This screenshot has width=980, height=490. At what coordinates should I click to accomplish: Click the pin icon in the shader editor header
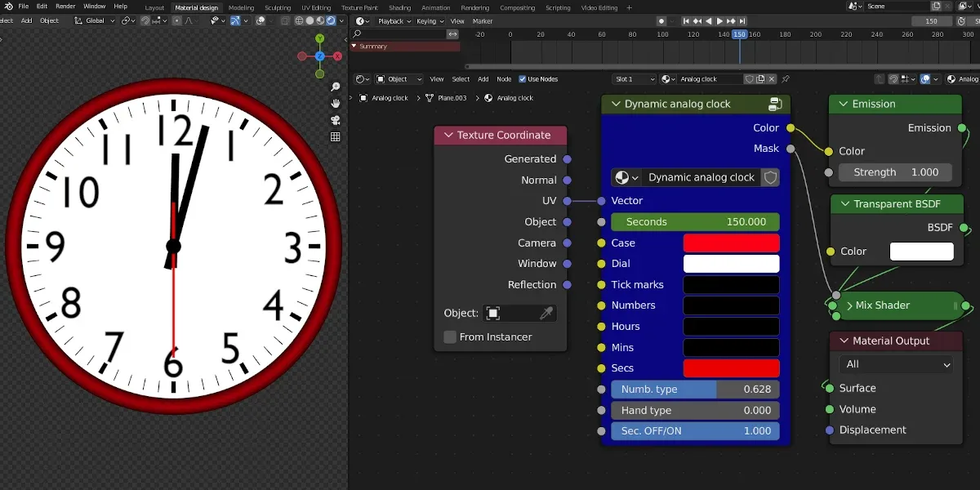click(786, 78)
